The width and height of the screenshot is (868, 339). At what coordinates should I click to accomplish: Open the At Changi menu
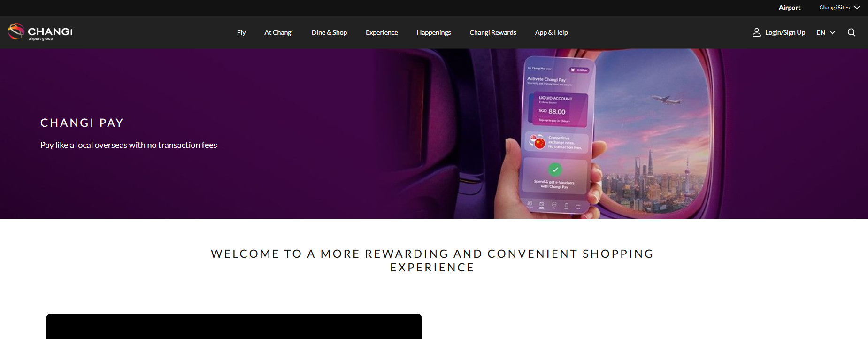coord(278,32)
